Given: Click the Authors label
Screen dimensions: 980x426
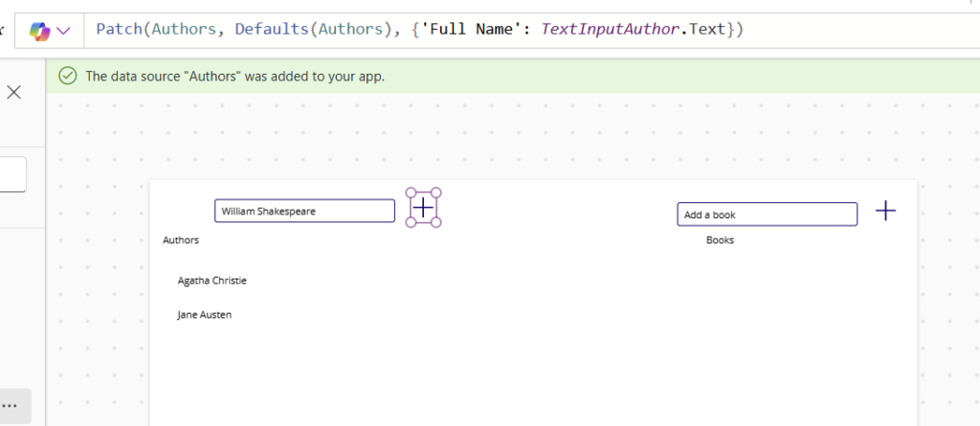Looking at the screenshot, I should [x=181, y=240].
